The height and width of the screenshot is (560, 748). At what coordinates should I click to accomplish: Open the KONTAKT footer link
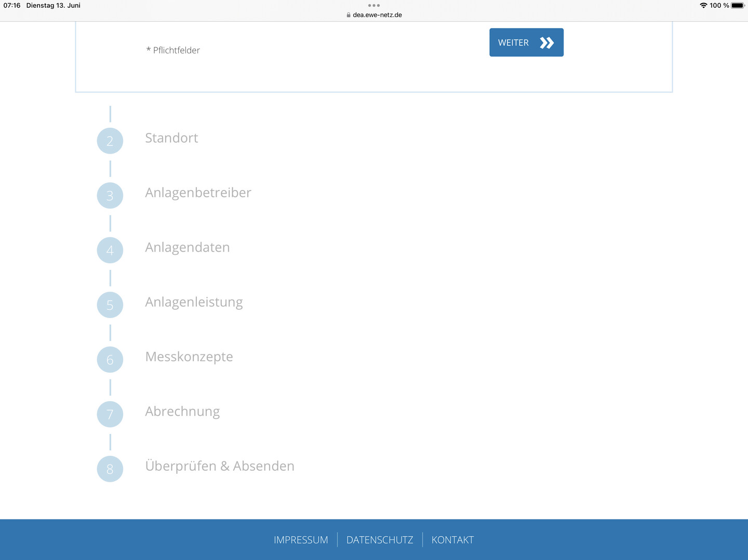(x=452, y=540)
